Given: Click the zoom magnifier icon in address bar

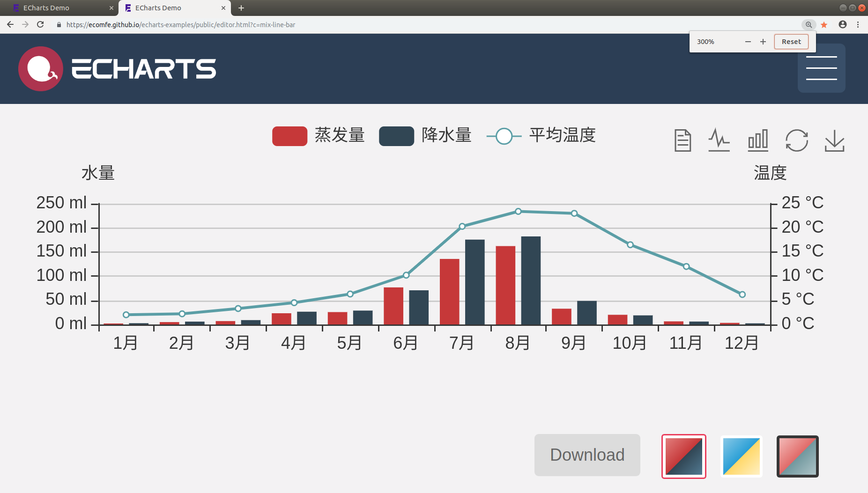Looking at the screenshot, I should tap(809, 24).
